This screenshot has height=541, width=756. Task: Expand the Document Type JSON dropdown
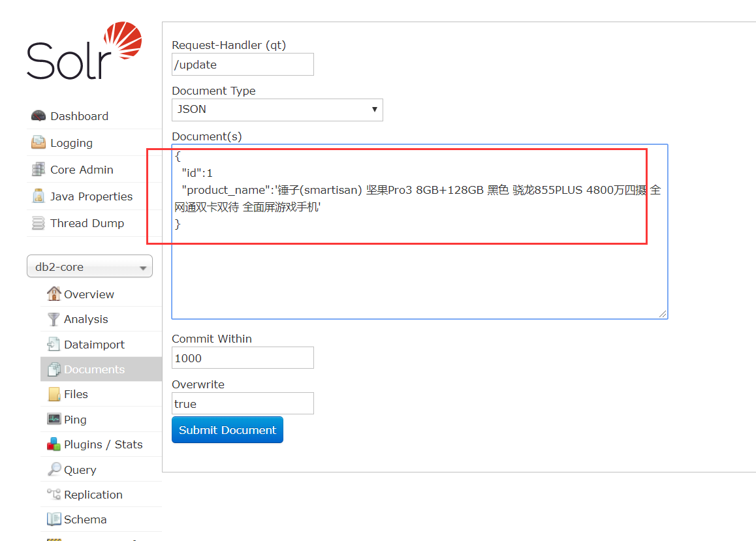pos(277,110)
